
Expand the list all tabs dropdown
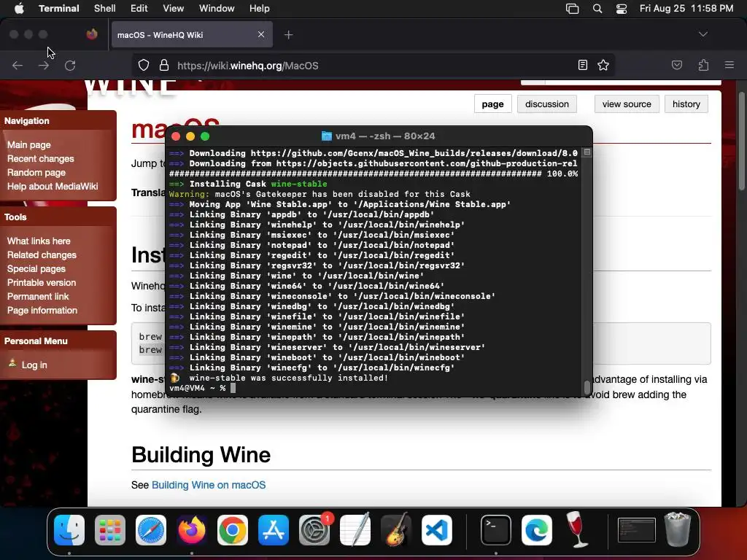[703, 34]
